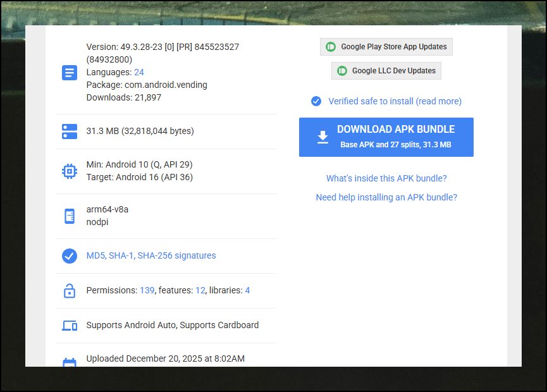Click the nodpi text

click(x=97, y=222)
